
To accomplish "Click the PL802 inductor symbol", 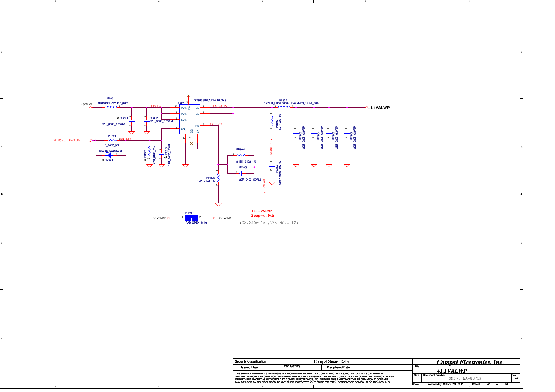I will [284, 107].
